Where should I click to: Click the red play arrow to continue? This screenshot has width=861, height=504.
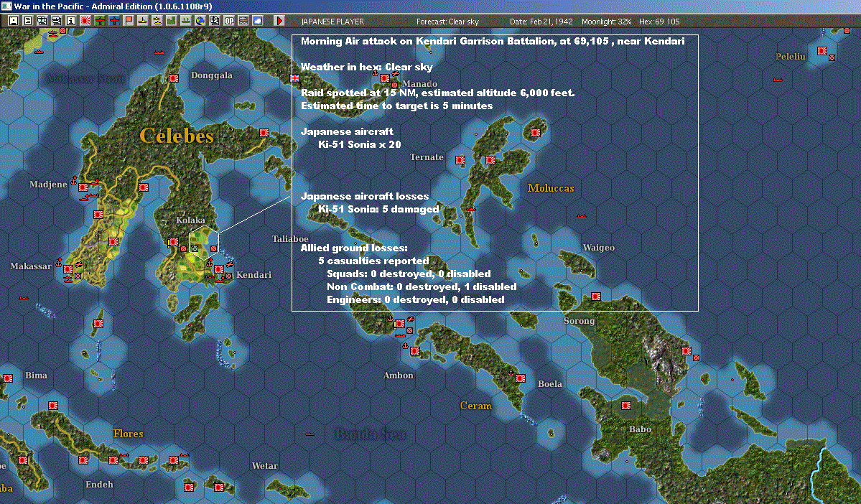(x=279, y=21)
